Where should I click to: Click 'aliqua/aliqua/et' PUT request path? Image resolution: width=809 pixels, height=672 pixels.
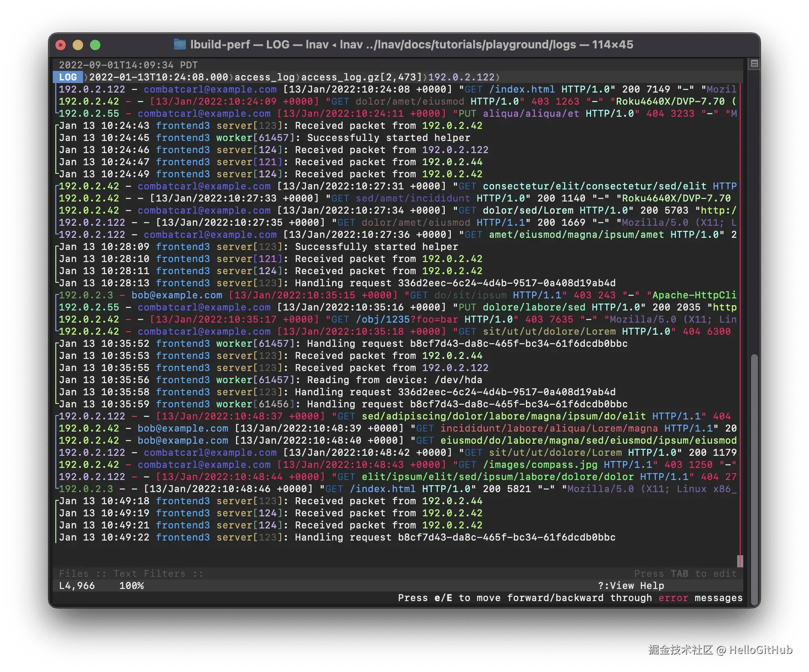tap(531, 114)
